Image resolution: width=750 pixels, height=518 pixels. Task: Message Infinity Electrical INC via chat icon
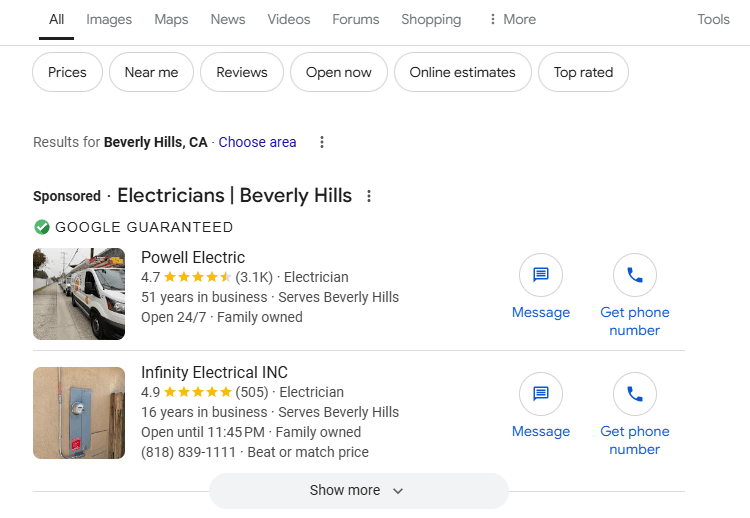pyautogui.click(x=541, y=394)
